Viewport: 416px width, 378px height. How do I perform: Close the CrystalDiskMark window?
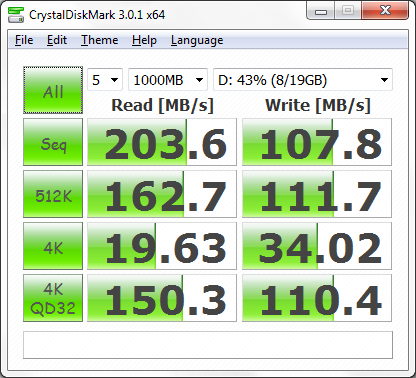point(385,11)
